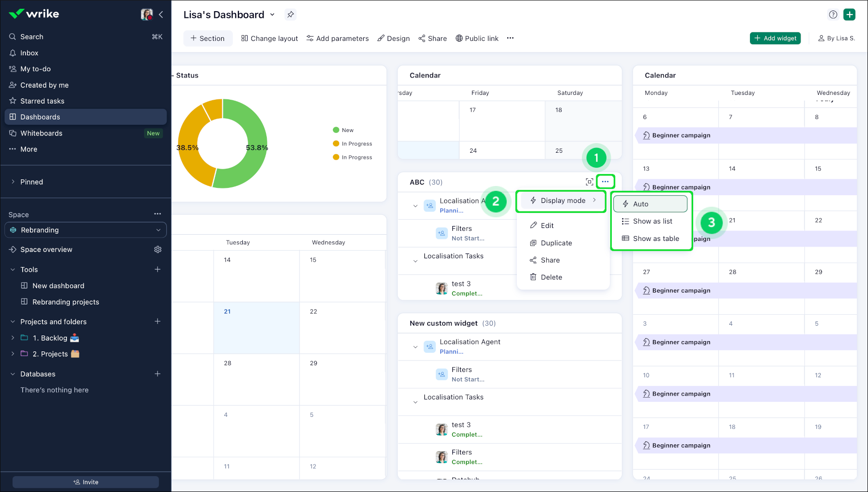Expand the 1. Backlog folder
Screen dimensions: 868x492
click(13, 338)
